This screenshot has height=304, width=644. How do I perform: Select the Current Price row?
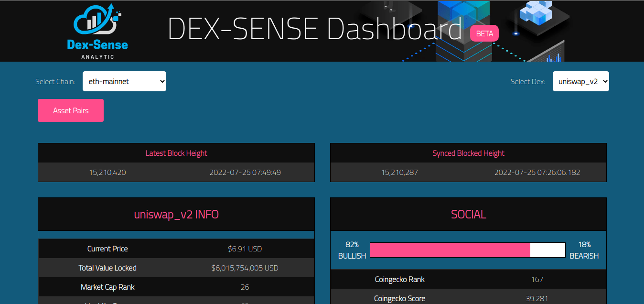coord(176,249)
